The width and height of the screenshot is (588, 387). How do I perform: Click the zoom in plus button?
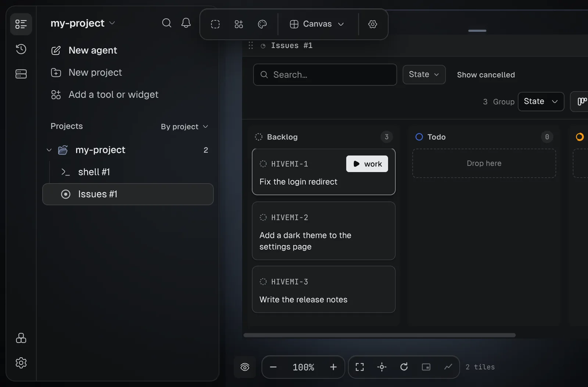coord(333,367)
